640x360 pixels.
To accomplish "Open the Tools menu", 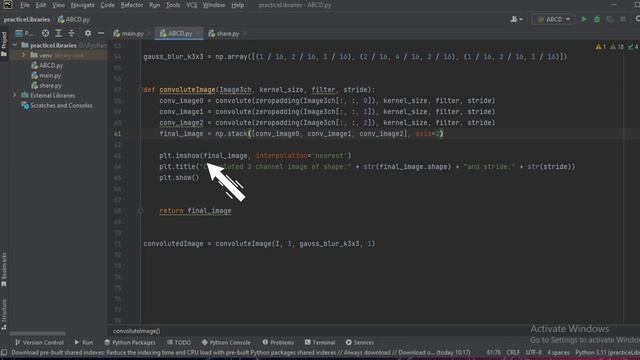I will point(173,5).
